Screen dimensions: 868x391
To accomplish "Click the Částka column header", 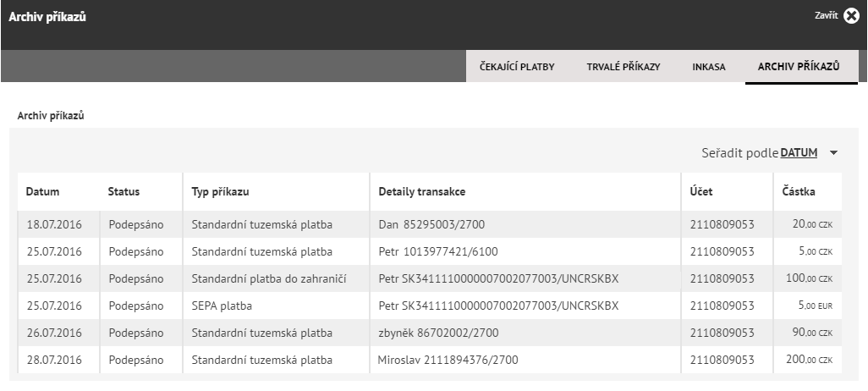I will [799, 191].
